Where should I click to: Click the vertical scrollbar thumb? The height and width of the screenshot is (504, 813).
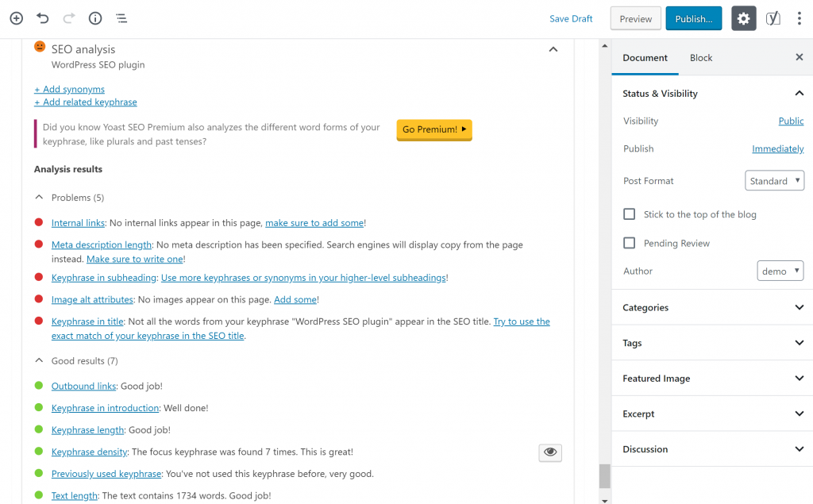pyautogui.click(x=604, y=475)
